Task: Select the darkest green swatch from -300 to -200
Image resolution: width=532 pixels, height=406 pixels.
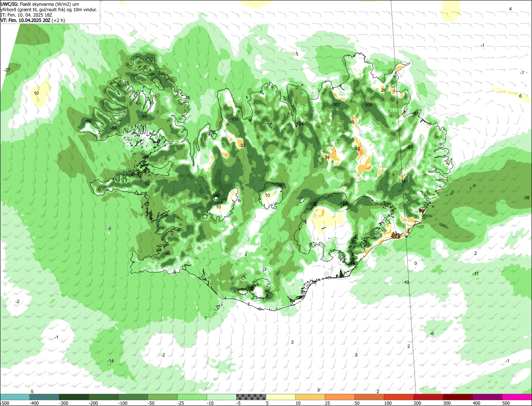Action: (74, 397)
